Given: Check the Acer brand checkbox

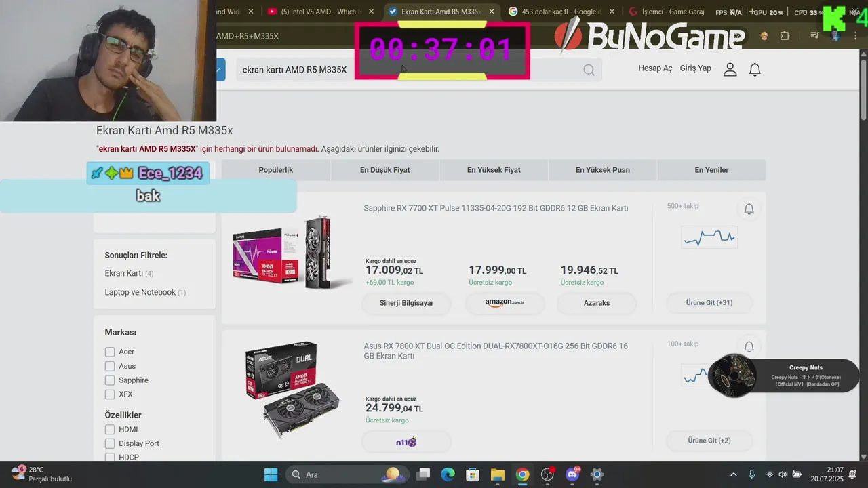Looking at the screenshot, I should coord(110,352).
